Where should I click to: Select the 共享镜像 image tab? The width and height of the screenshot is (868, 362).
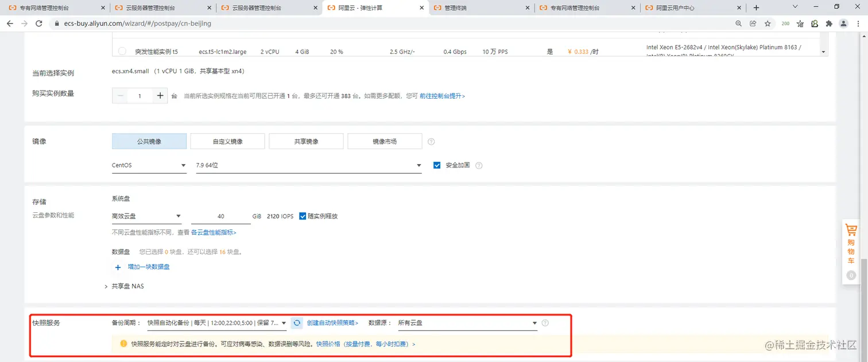[x=306, y=141]
